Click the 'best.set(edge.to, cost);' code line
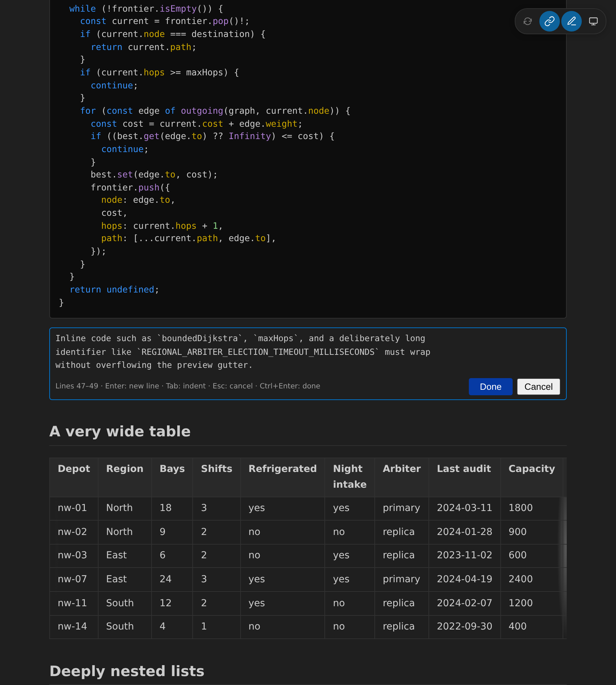This screenshot has height=685, width=616. tap(154, 175)
